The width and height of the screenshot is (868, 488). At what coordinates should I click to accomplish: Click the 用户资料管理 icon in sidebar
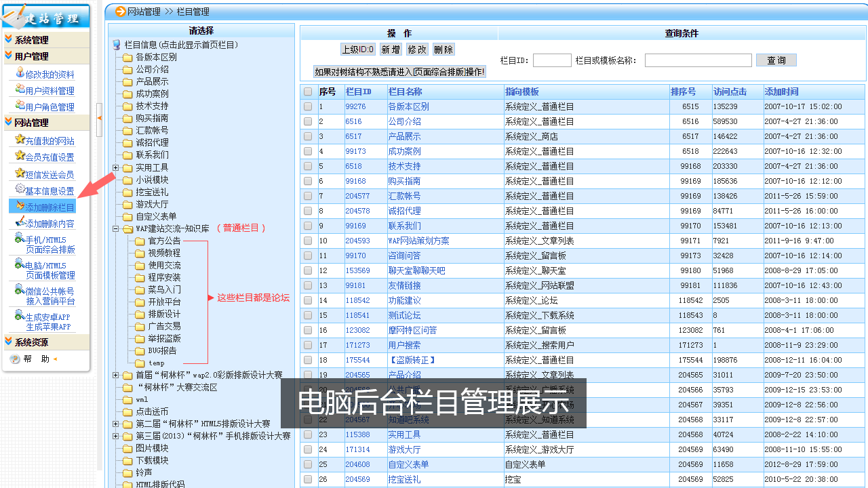click(20, 89)
